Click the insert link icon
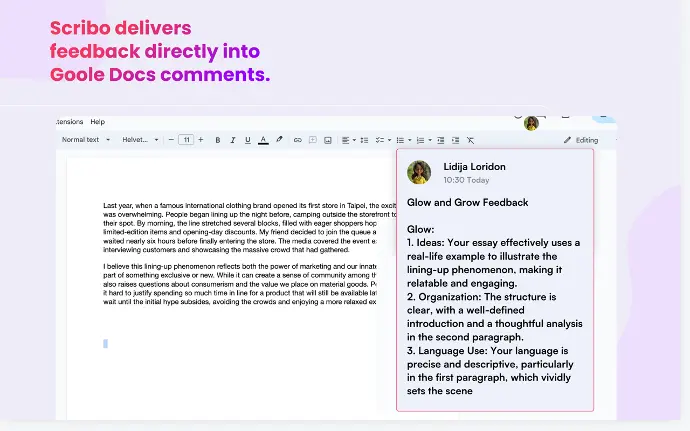The height and width of the screenshot is (431, 690). click(297, 140)
